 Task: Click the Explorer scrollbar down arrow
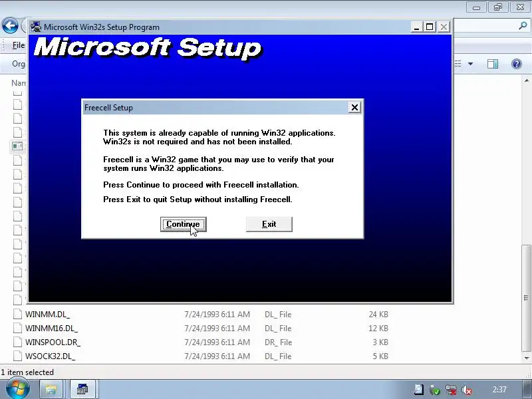coord(527,358)
